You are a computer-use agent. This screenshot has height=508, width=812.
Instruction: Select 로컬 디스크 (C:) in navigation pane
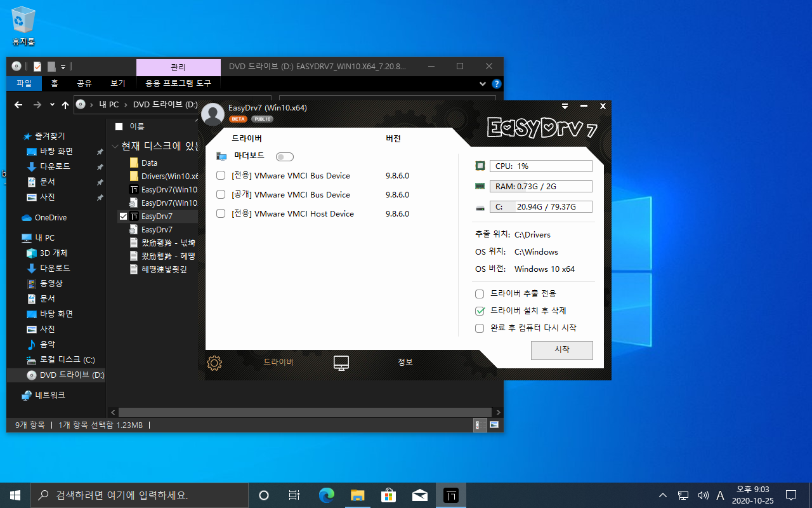click(x=67, y=359)
